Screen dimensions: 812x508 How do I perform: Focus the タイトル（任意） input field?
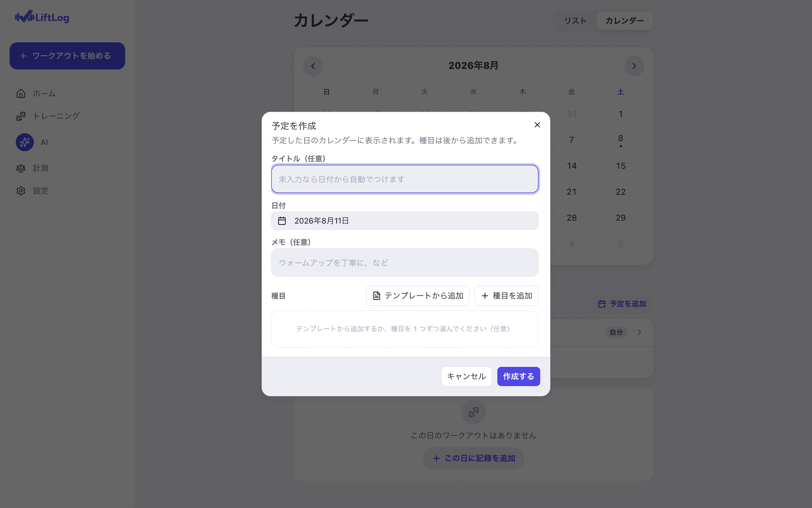(x=405, y=179)
